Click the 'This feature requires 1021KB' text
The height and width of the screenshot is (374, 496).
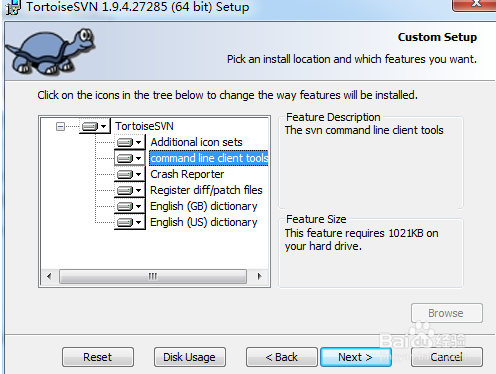coord(361,240)
